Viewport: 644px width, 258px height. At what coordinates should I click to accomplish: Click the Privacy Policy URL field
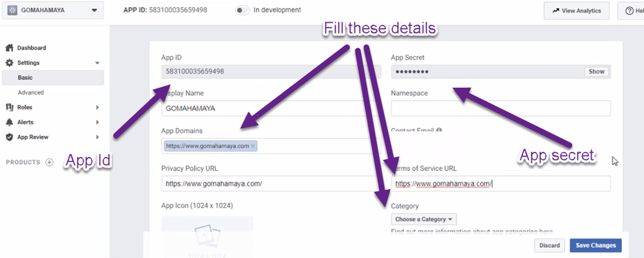pyautogui.click(x=271, y=184)
